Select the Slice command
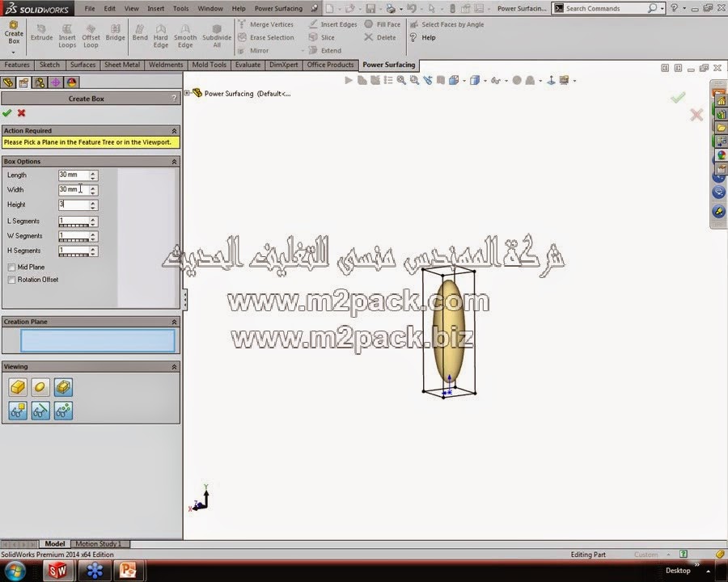Screen dimensions: 728x582 tap(322, 37)
